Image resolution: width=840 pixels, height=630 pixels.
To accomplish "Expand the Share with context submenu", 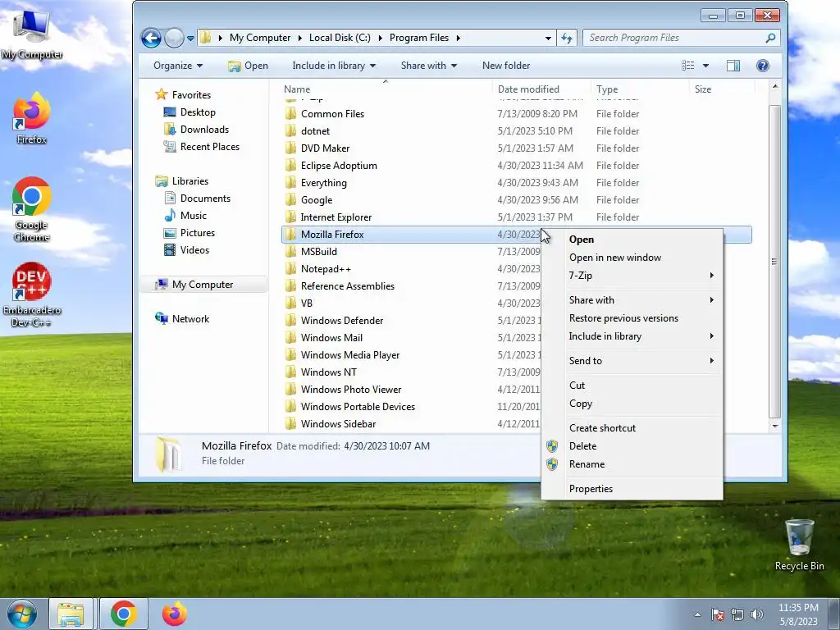I will click(632, 300).
